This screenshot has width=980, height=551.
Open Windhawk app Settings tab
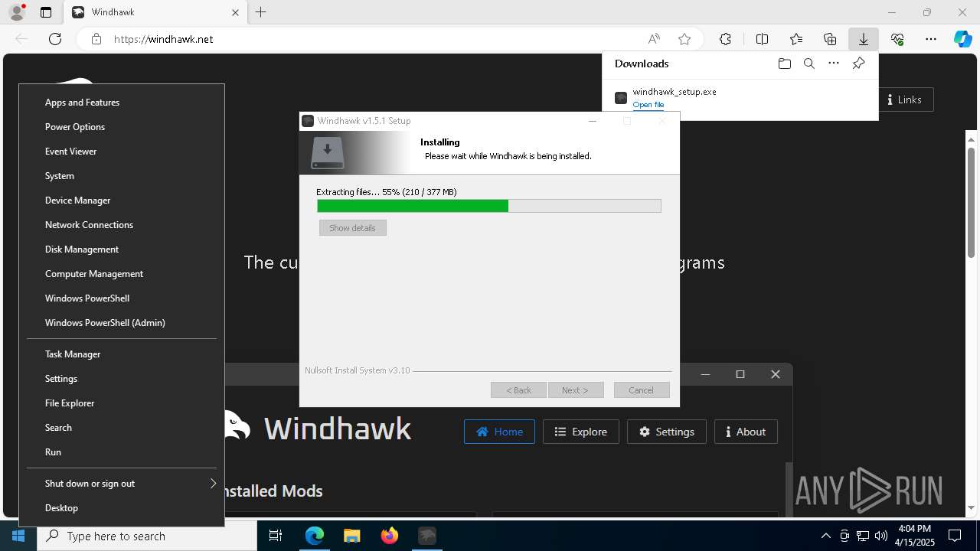click(x=666, y=432)
